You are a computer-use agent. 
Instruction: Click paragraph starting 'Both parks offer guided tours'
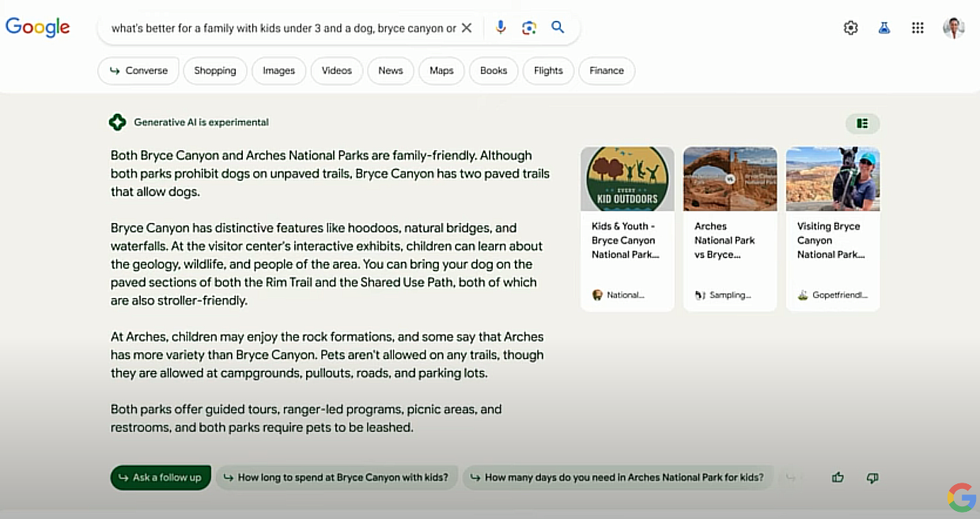306,419
